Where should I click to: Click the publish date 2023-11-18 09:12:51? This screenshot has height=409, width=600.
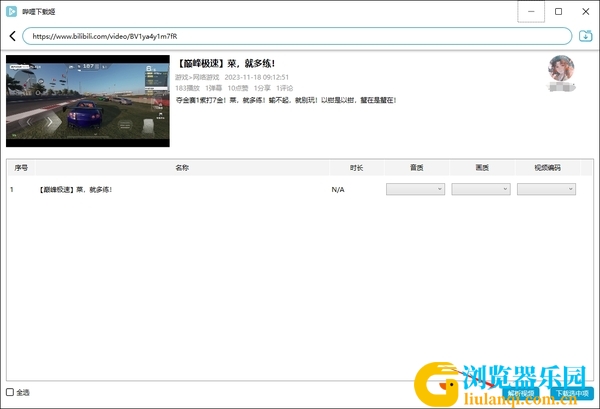pyautogui.click(x=256, y=77)
